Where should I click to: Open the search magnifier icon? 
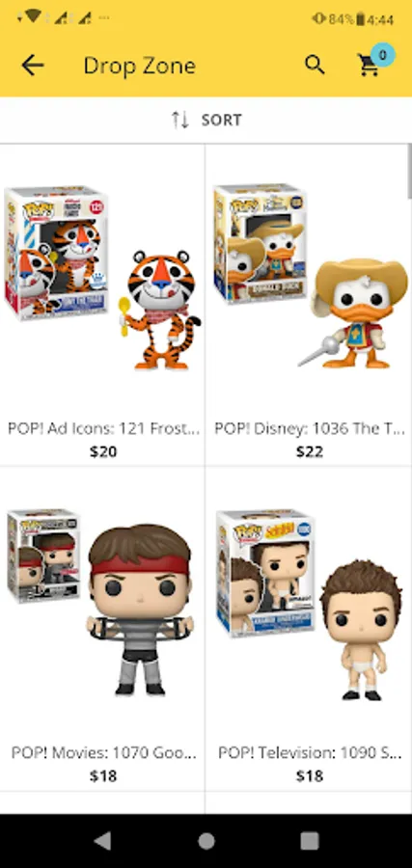pos(315,66)
